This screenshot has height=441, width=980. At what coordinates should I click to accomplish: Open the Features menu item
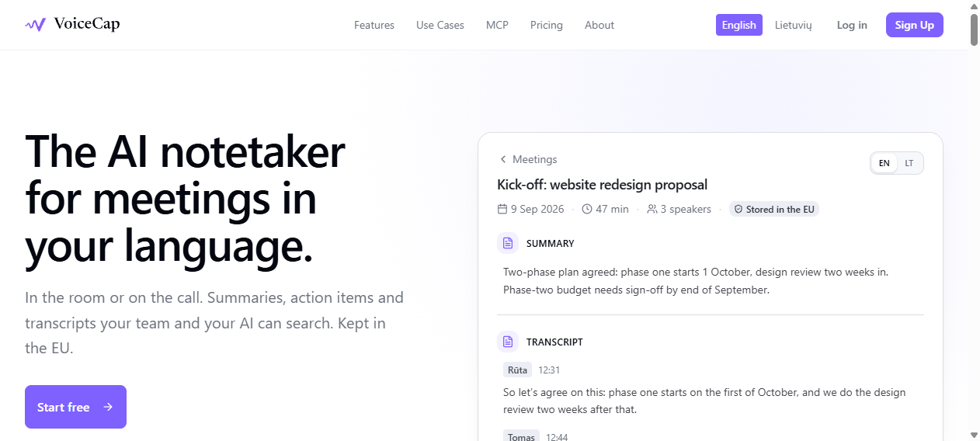[374, 25]
